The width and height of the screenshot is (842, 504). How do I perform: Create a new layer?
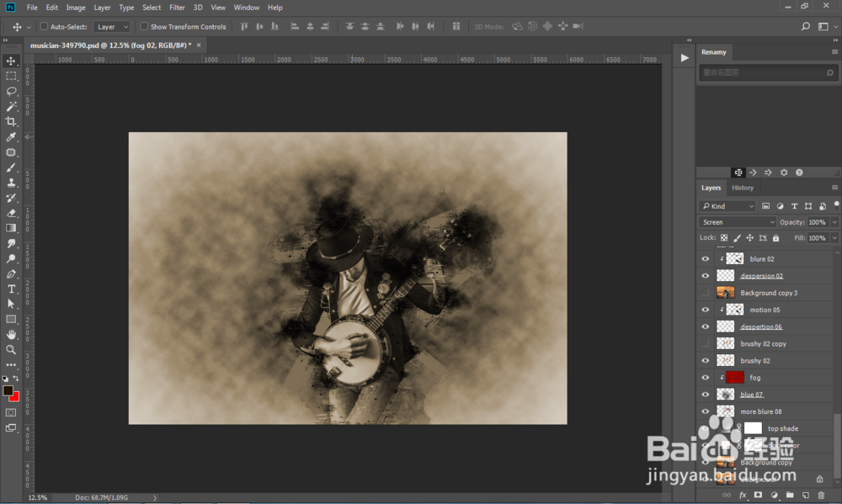(806, 495)
